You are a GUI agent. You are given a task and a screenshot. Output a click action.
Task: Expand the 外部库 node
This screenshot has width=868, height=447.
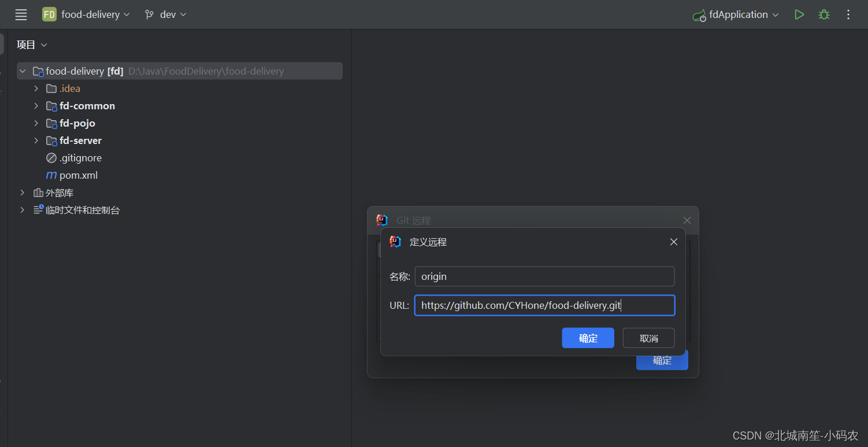tap(22, 192)
